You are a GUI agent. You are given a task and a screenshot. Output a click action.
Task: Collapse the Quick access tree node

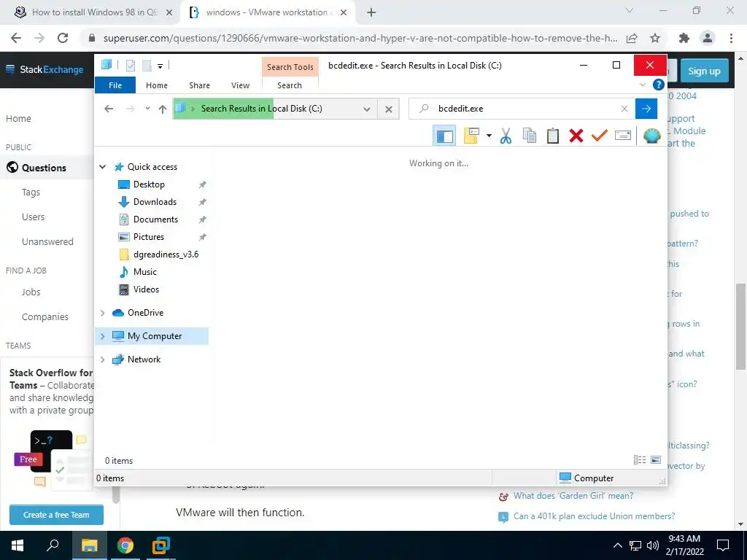click(x=102, y=167)
